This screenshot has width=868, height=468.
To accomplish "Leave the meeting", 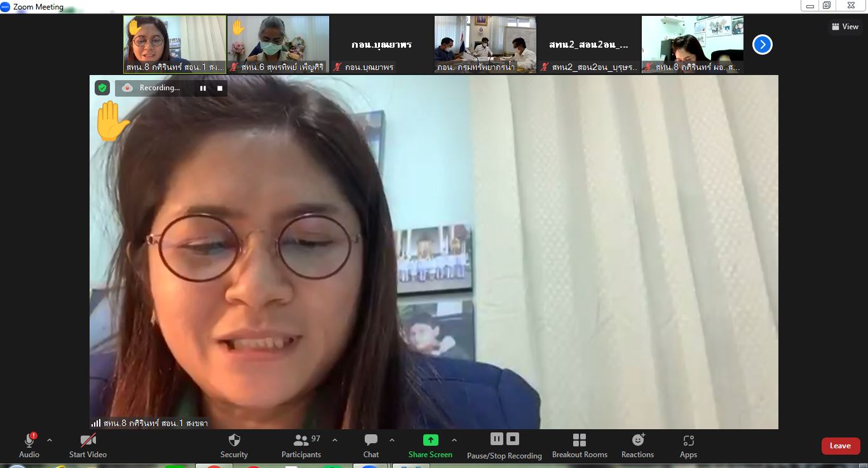I will point(840,446).
